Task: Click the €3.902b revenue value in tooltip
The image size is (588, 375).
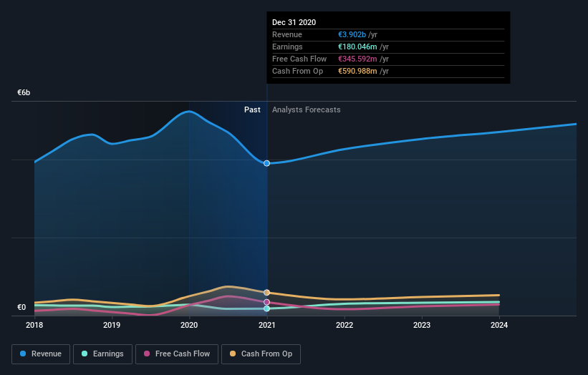Action: click(x=352, y=34)
